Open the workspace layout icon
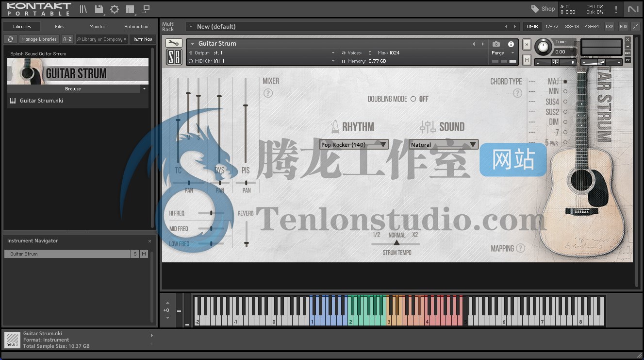Image resolution: width=644 pixels, height=360 pixels. point(130,9)
